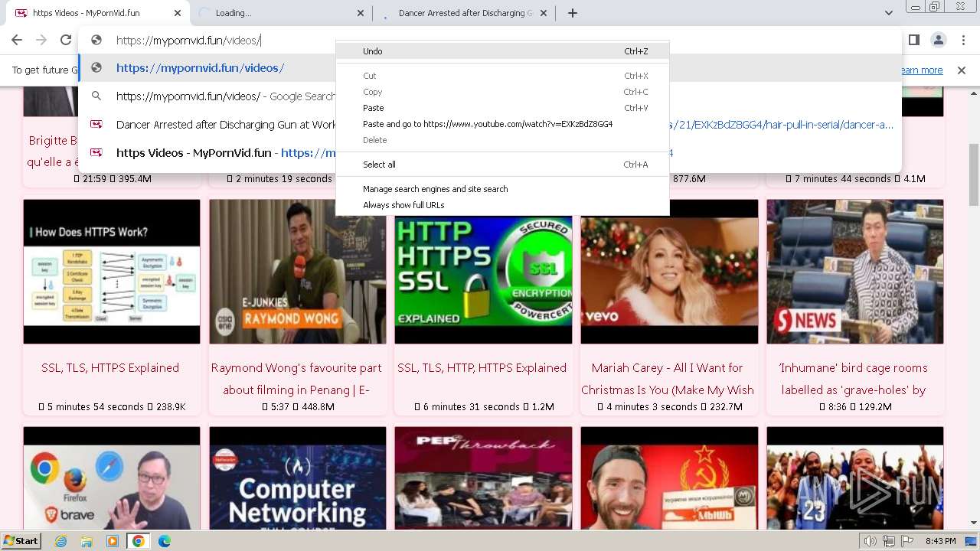Image resolution: width=980 pixels, height=551 pixels.
Task: Follow the 'Learn more' info bar link
Action: 921,70
